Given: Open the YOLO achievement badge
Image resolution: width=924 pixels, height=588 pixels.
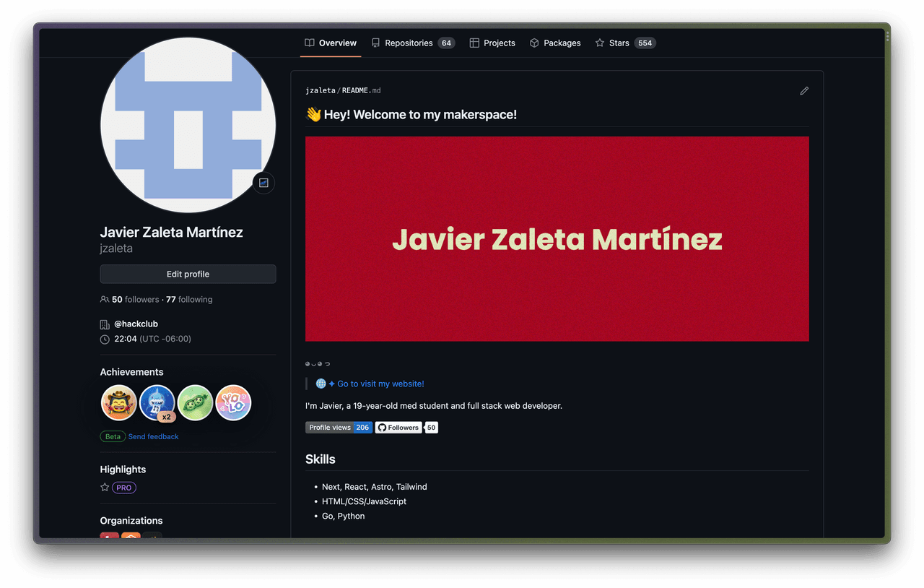Looking at the screenshot, I should pyautogui.click(x=233, y=403).
